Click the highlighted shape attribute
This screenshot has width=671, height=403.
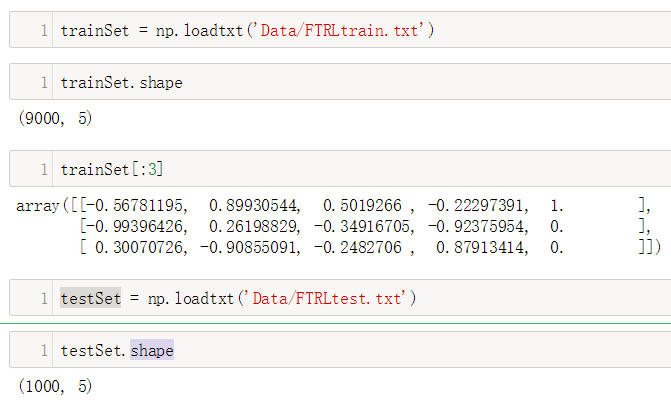pyautogui.click(x=152, y=350)
